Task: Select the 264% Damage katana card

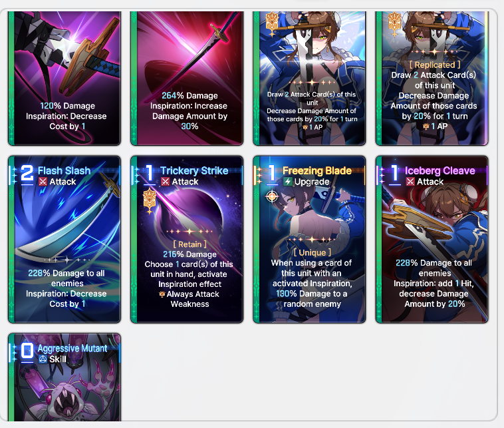Action: (187, 78)
